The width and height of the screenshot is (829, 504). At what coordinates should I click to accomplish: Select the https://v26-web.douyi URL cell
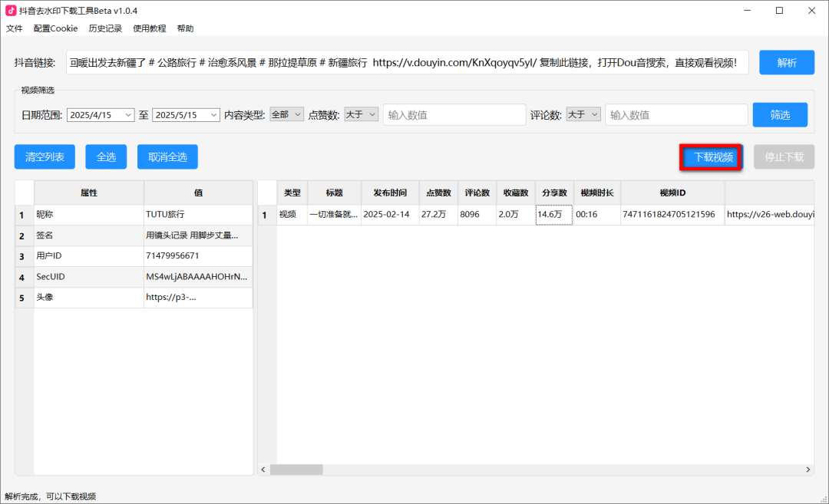tap(769, 215)
